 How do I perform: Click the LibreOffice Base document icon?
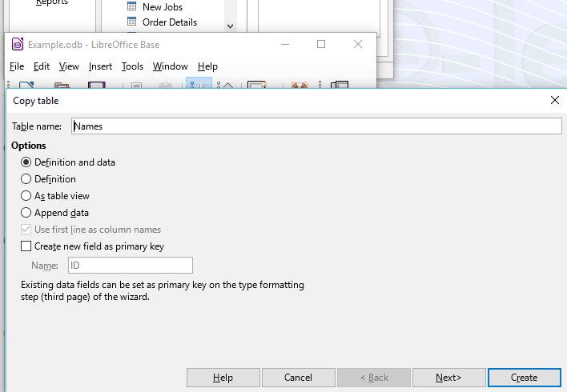coord(18,44)
